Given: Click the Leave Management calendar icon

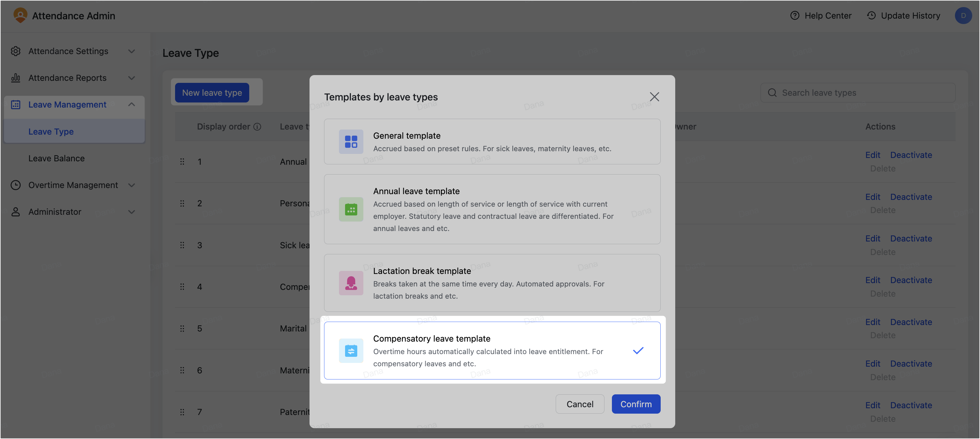Looking at the screenshot, I should pyautogui.click(x=16, y=105).
